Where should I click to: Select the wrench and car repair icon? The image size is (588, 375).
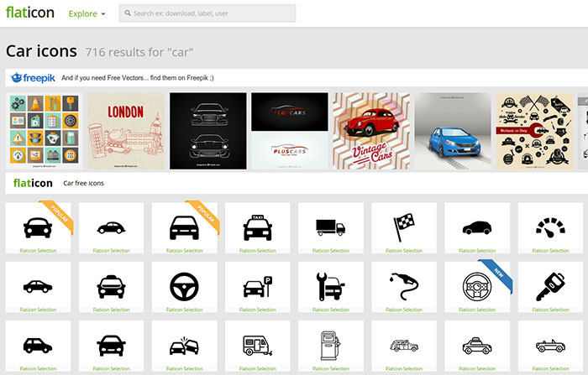click(x=331, y=287)
